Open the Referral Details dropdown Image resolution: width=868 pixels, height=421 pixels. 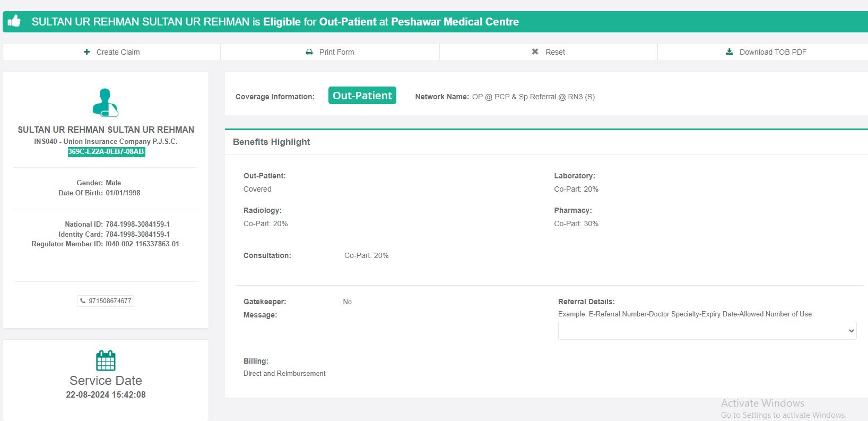[x=707, y=331]
